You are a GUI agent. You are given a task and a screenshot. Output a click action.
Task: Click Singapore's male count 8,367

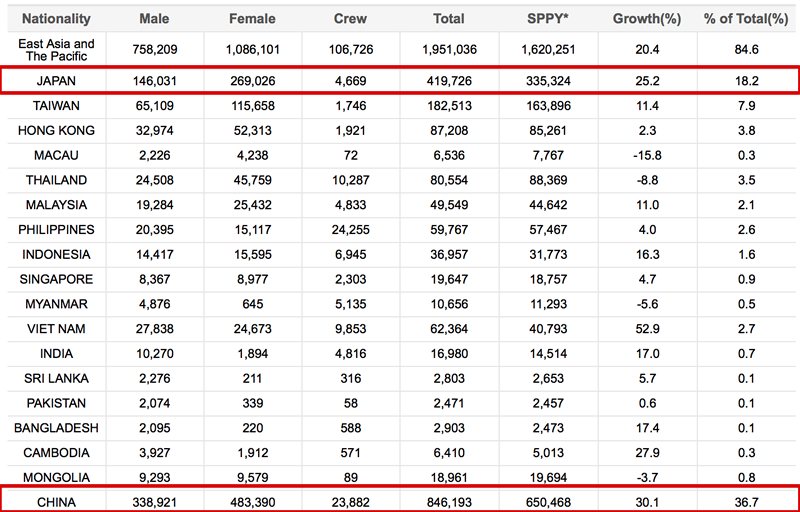coord(154,279)
